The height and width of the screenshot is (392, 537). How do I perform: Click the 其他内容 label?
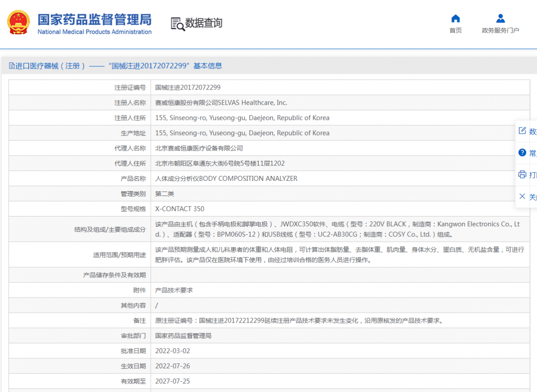pyautogui.click(x=133, y=305)
